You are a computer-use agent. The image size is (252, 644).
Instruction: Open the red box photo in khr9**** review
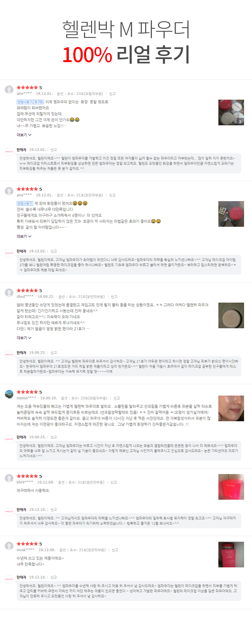click(231, 487)
